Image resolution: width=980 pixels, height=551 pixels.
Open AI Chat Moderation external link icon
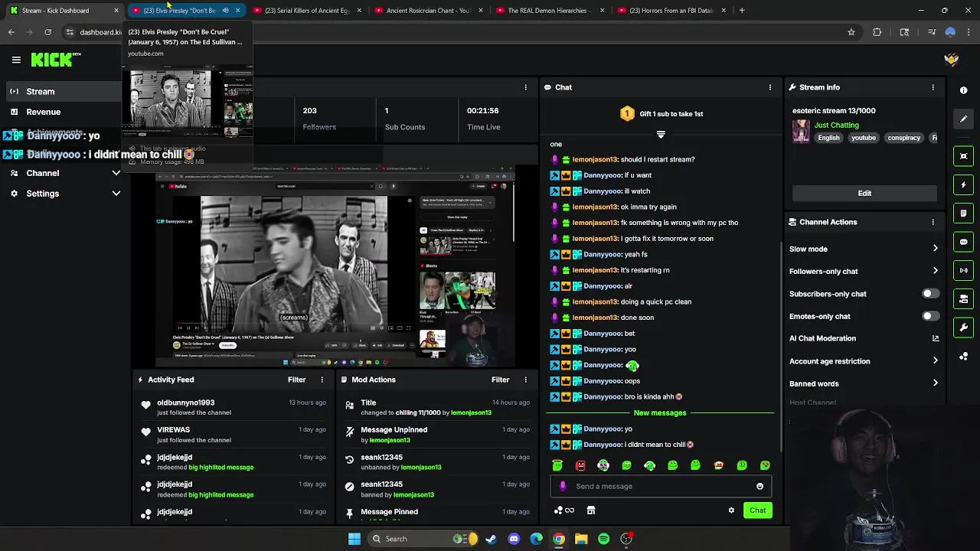click(936, 338)
